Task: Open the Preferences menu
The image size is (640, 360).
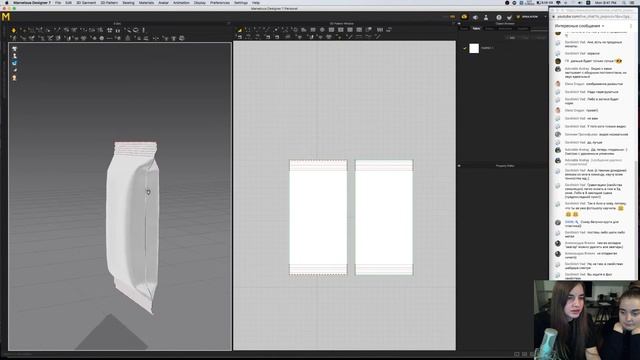Action: [x=220, y=2]
